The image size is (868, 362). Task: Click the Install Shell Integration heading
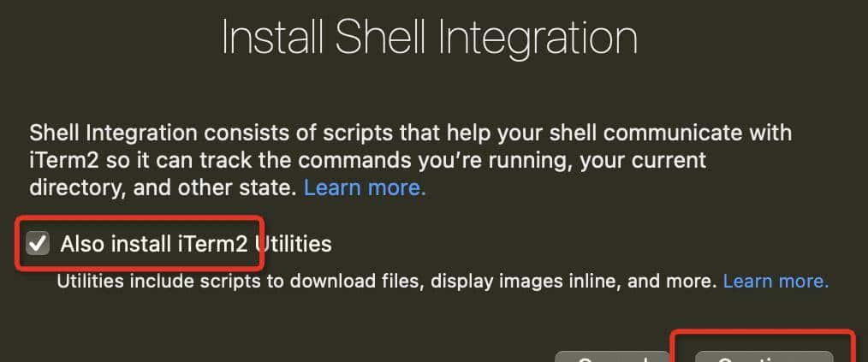(x=429, y=39)
